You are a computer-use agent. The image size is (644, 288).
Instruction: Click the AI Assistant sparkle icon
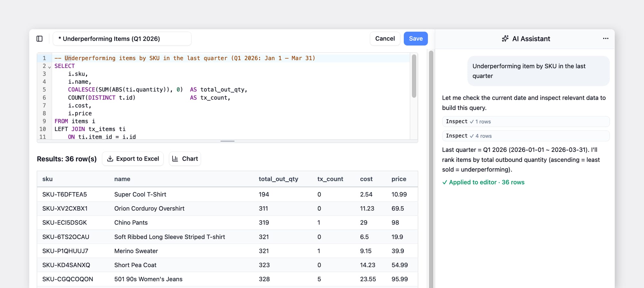point(505,39)
